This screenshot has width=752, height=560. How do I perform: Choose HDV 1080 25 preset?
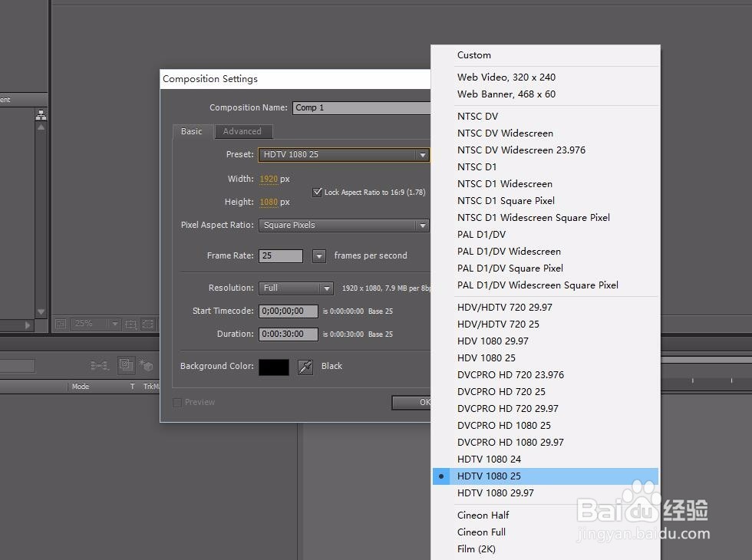pos(546,358)
